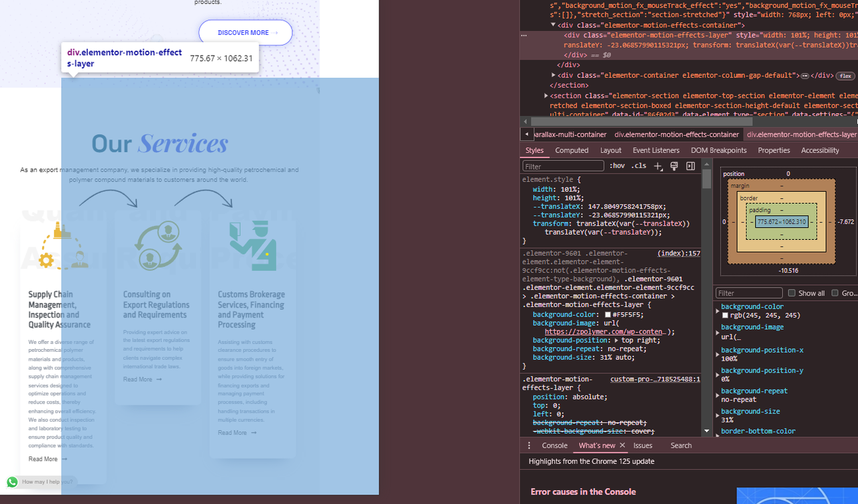This screenshot has width=858, height=504.
Task: Switch to the Console drawer tab
Action: [x=554, y=446]
